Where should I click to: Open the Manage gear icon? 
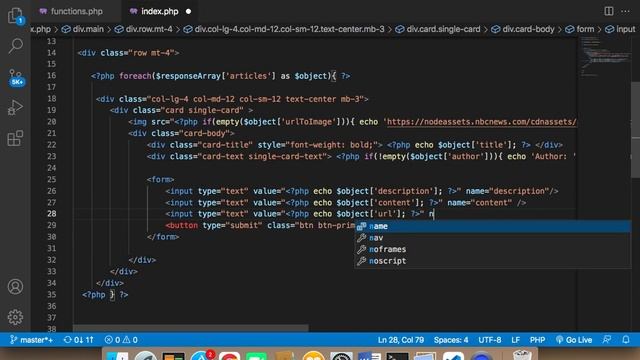(15, 317)
